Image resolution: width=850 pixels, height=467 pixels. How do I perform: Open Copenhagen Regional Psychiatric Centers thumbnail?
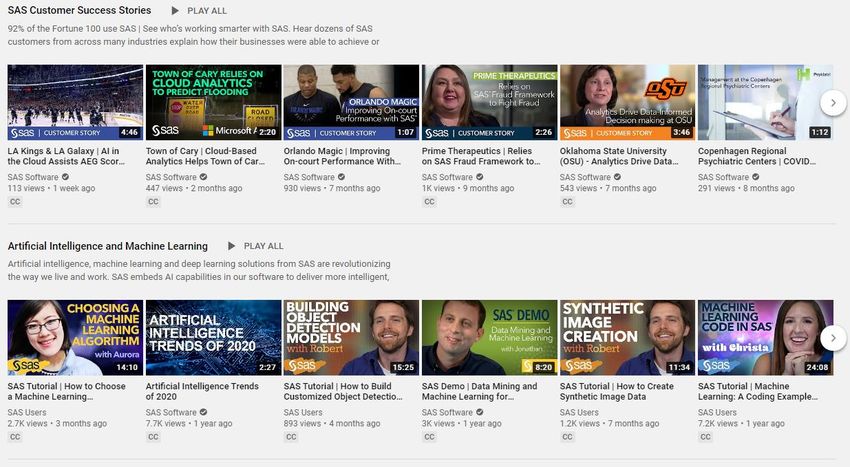click(x=765, y=103)
